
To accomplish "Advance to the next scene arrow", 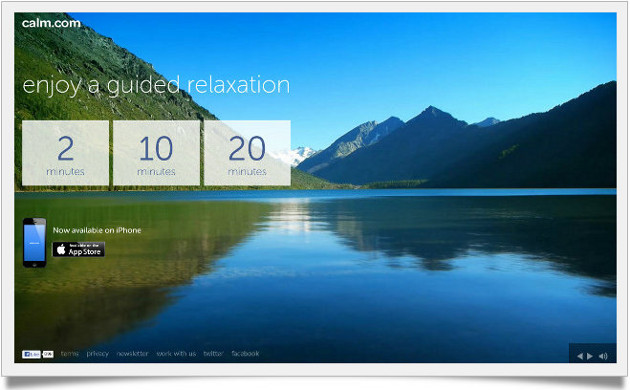I will coord(589,356).
